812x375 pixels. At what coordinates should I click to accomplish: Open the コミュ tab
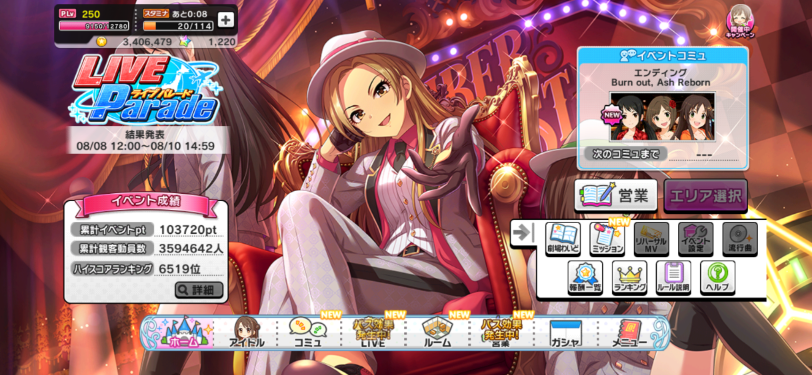pos(308,333)
